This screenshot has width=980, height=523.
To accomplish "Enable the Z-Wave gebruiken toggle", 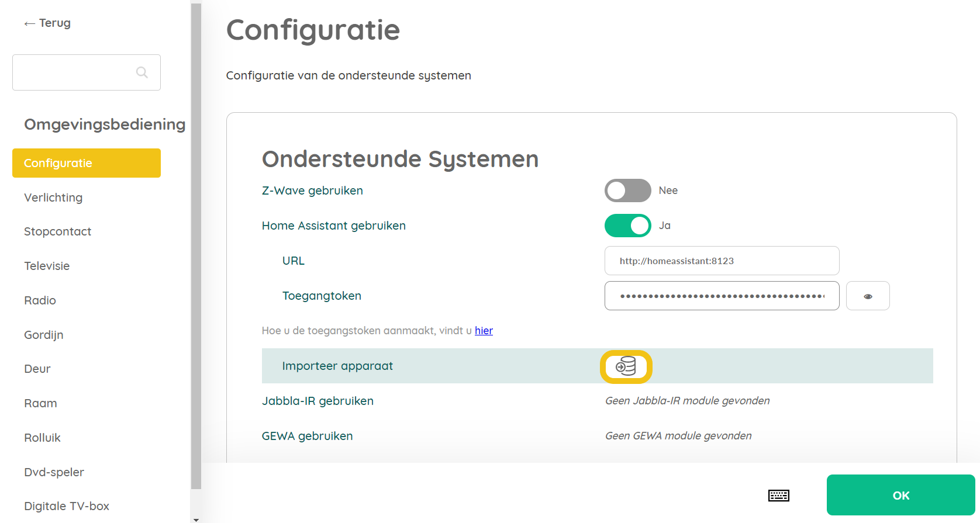I will pyautogui.click(x=627, y=191).
